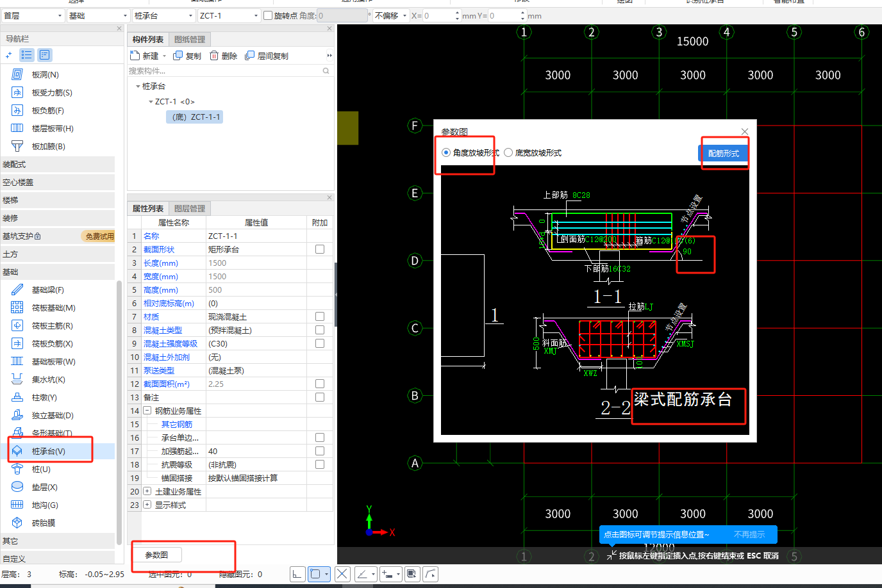The width and height of the screenshot is (882, 588).
Task: Switch to 构件列表 tab
Action: (148, 40)
